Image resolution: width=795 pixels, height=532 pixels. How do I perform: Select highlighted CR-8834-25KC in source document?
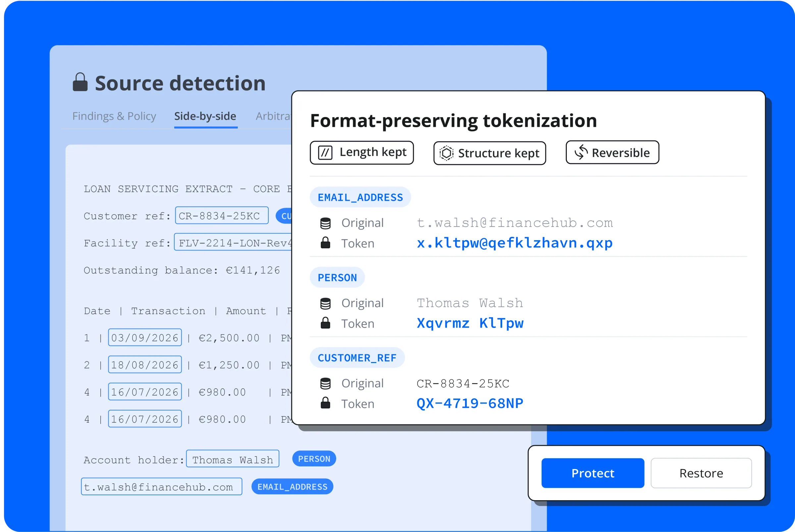222,215
